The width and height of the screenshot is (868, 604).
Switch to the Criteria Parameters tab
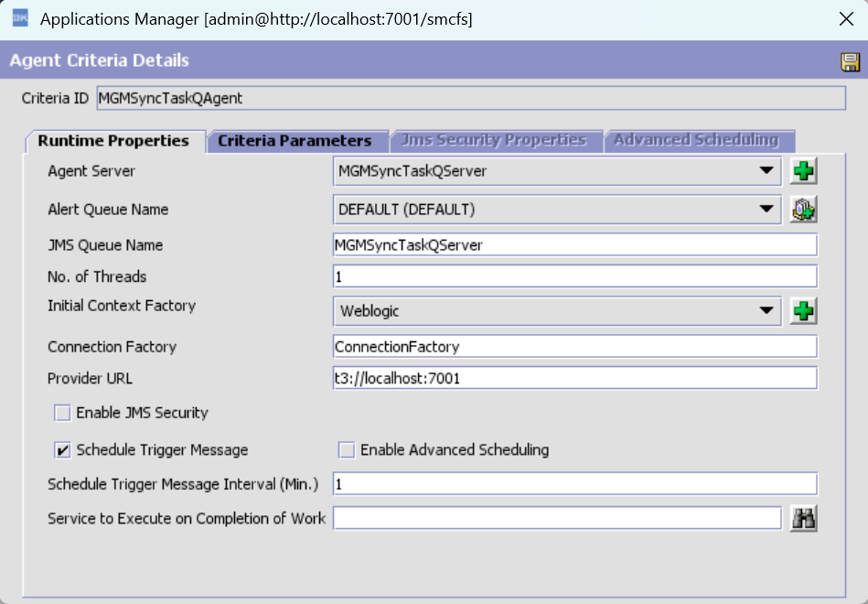point(295,141)
